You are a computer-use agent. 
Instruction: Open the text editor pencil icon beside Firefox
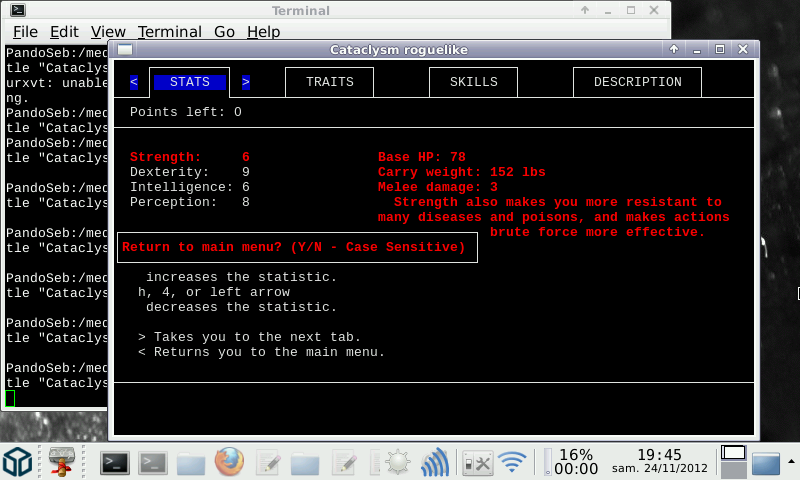[267, 463]
